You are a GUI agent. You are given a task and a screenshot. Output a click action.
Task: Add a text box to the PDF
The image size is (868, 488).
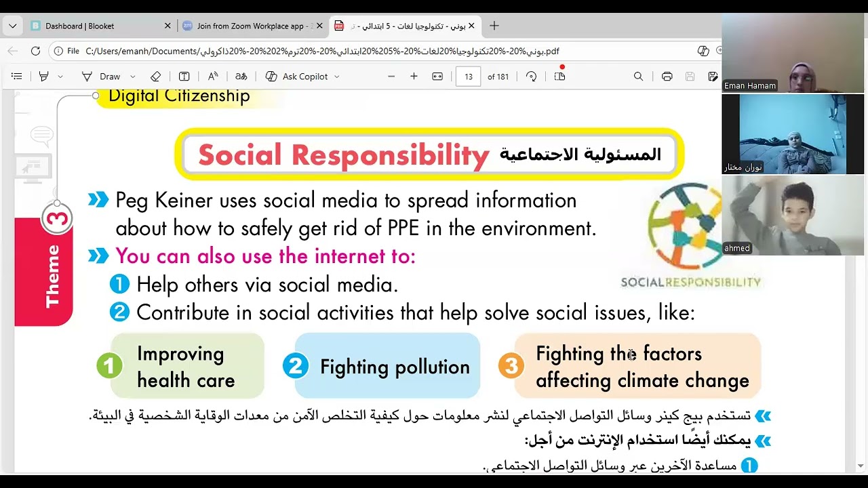click(x=184, y=77)
